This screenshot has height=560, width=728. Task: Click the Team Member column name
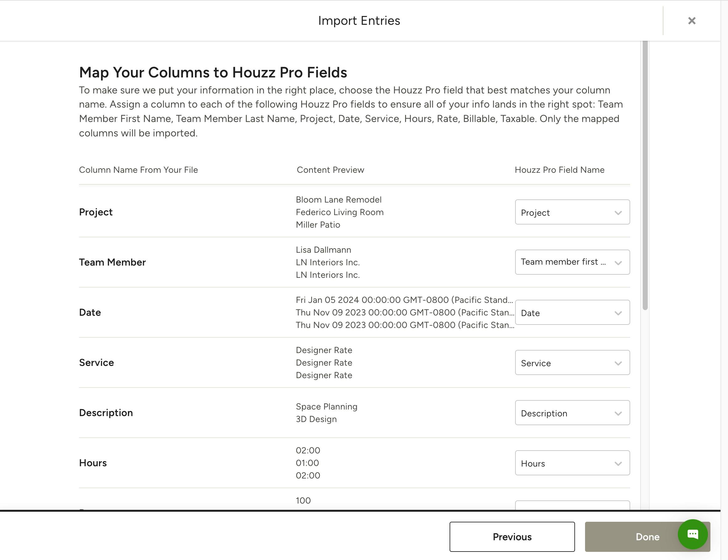(x=112, y=262)
